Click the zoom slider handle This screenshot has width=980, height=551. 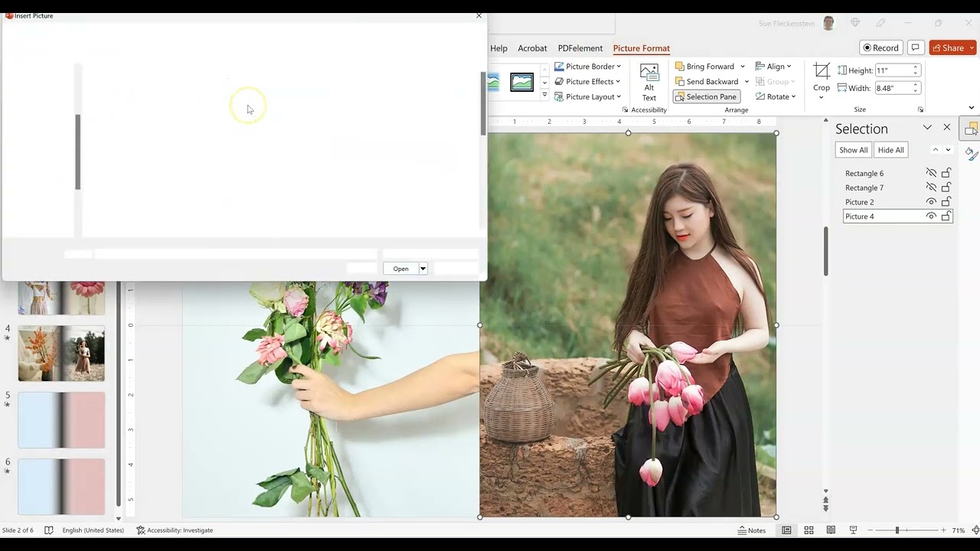[897, 530]
